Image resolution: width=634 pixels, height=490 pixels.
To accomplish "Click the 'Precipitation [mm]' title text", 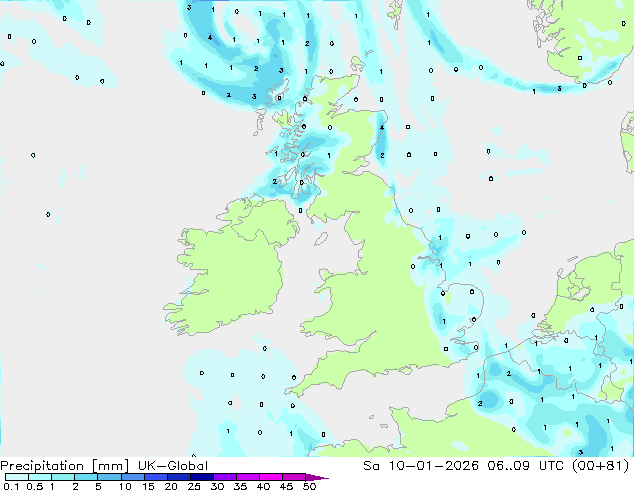I will 64,466.
